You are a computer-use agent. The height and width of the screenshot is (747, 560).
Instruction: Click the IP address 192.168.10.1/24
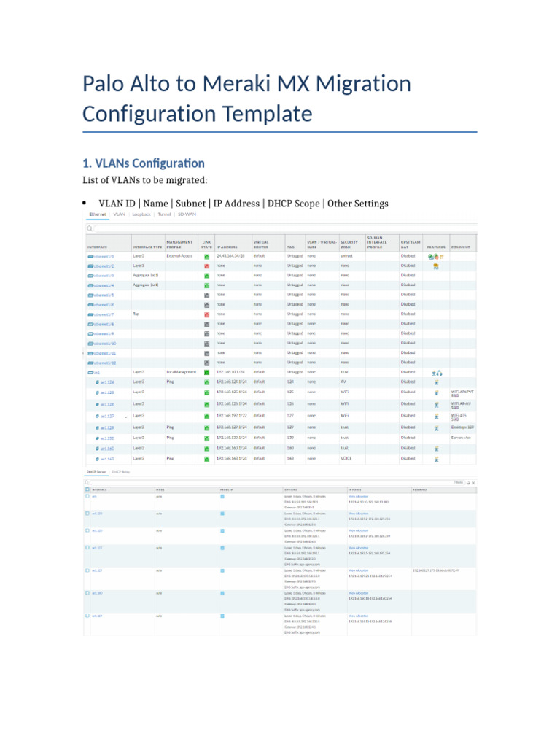click(230, 372)
